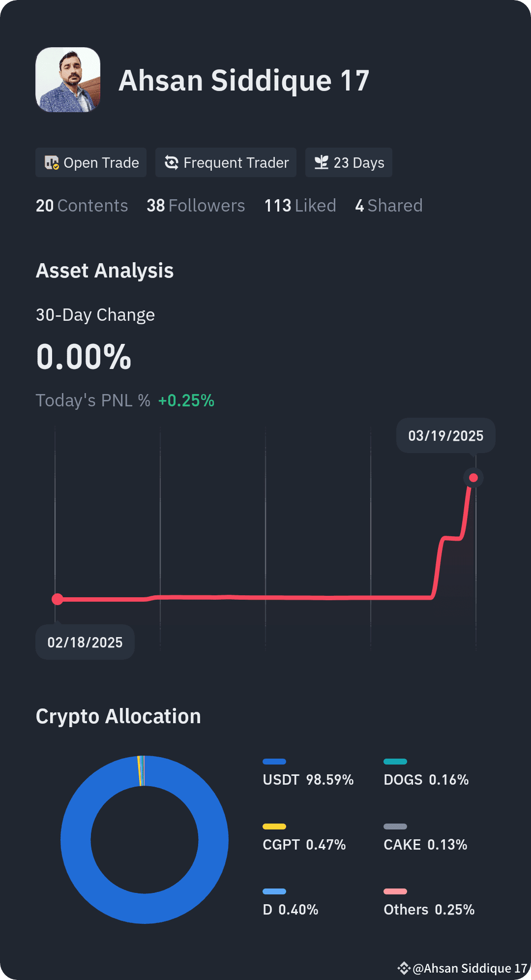Select the Frequent Trader badge icon
The height and width of the screenshot is (980, 531).
coord(171,162)
